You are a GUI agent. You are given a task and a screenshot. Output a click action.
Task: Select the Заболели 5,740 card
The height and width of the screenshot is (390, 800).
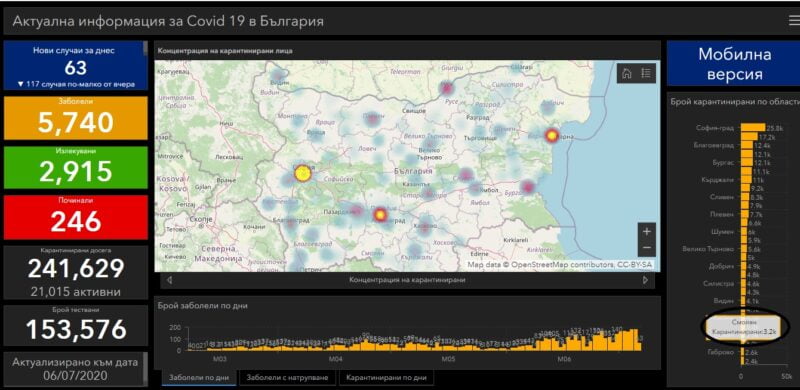76,118
